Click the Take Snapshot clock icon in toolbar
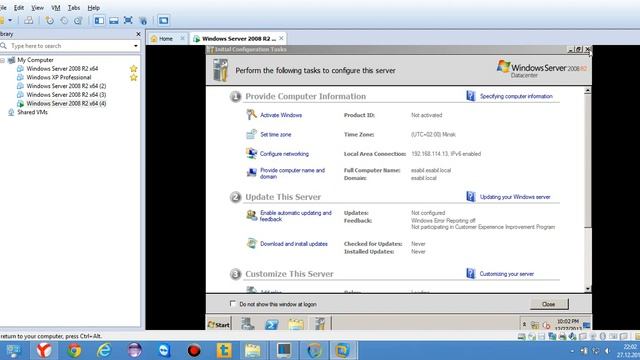Image resolution: width=640 pixels, height=360 pixels. (49, 20)
